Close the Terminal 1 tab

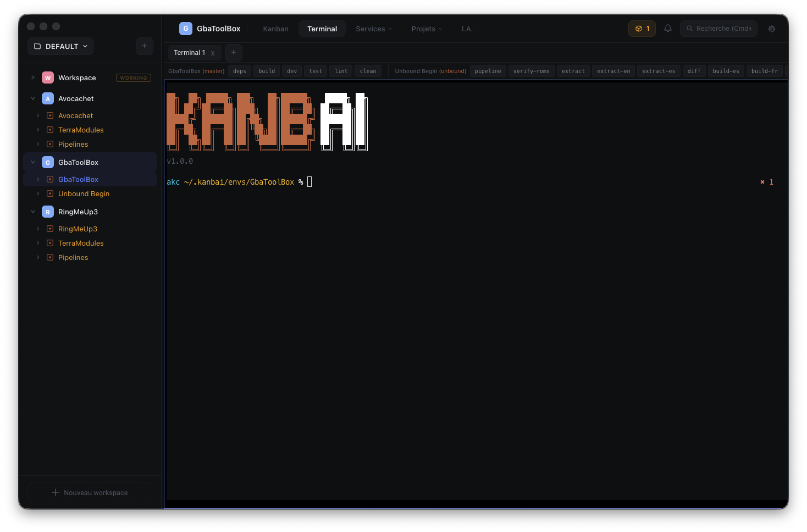coord(213,53)
